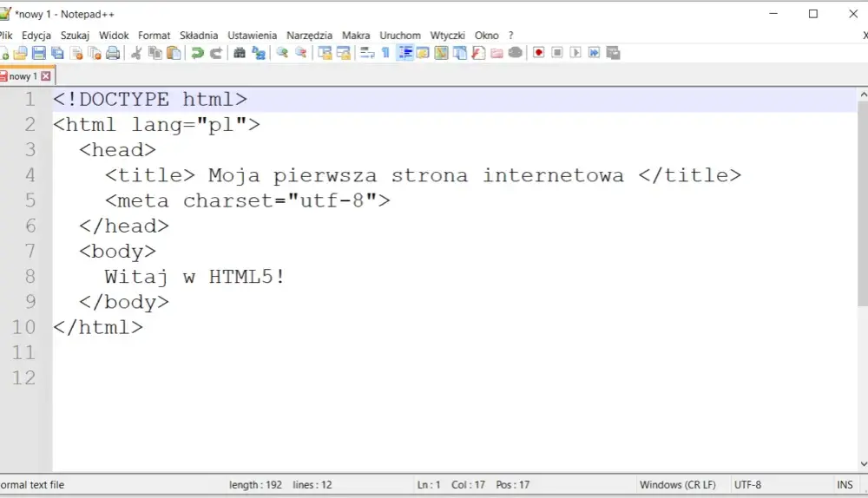868x498 pixels.
Task: Print the document using the printer icon
Action: pyautogui.click(x=113, y=53)
